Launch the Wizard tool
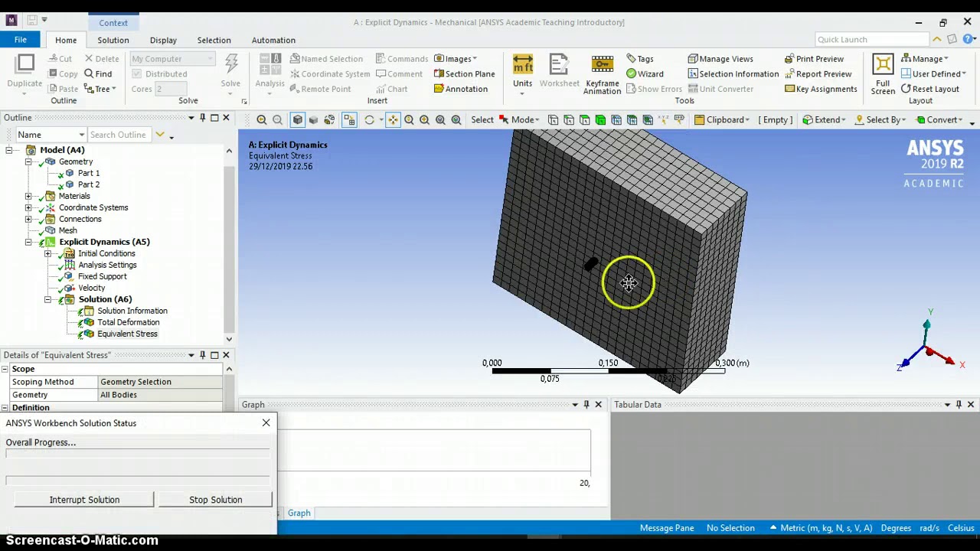The image size is (980, 551). (645, 74)
